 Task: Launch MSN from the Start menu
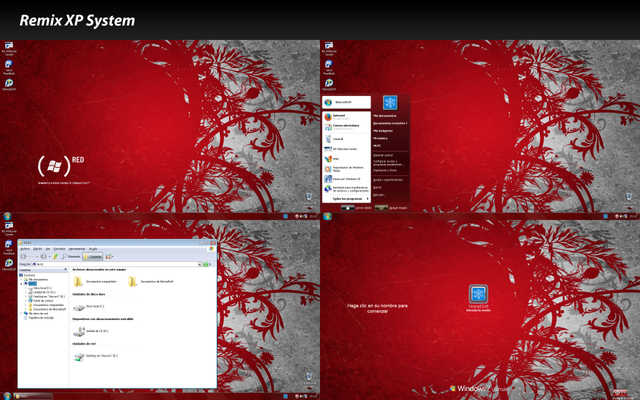(x=332, y=159)
